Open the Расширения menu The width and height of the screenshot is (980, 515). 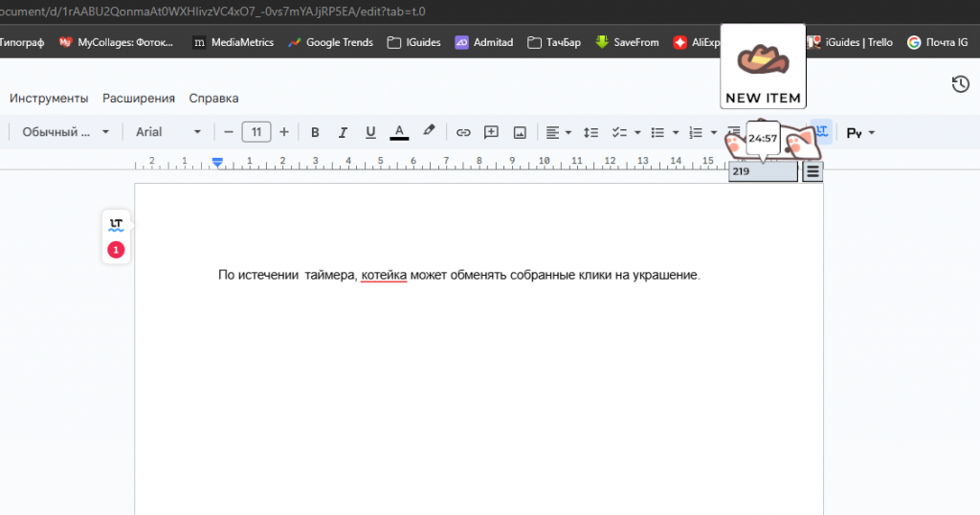[x=139, y=99]
